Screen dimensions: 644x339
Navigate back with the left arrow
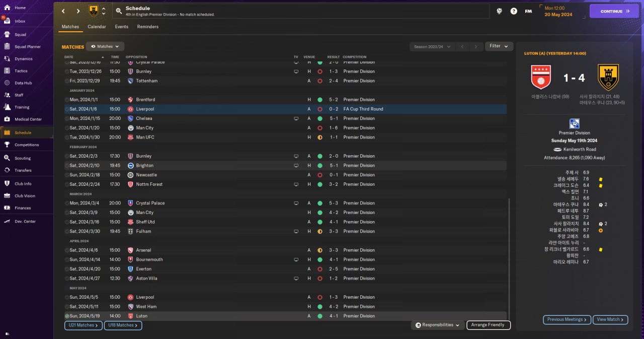(63, 11)
